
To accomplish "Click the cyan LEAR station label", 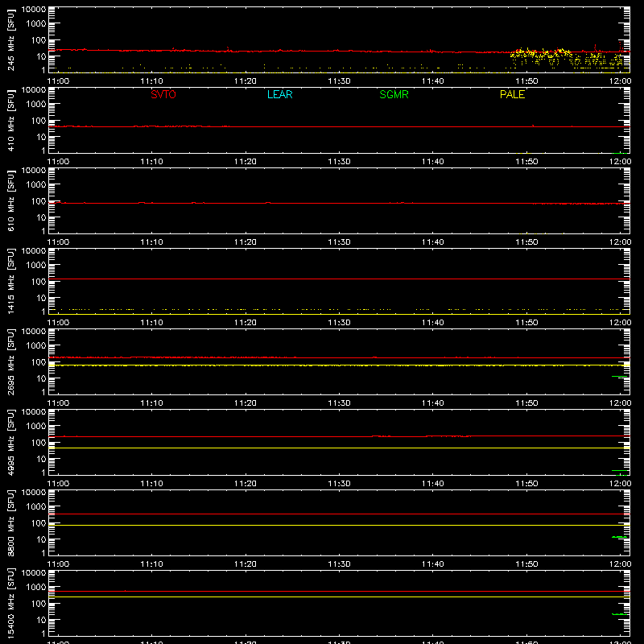I will 279,94.
